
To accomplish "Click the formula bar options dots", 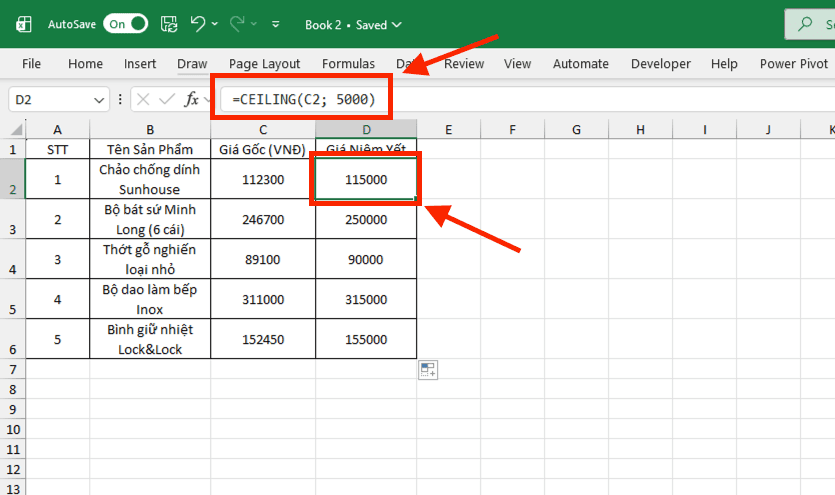I will [x=120, y=100].
